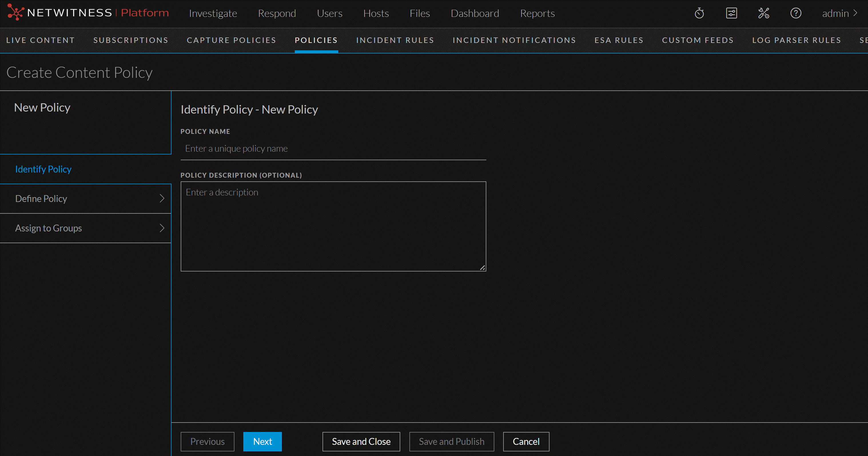Switch to the CUSTOM FEEDS tab
This screenshot has height=456, width=868.
tap(698, 40)
